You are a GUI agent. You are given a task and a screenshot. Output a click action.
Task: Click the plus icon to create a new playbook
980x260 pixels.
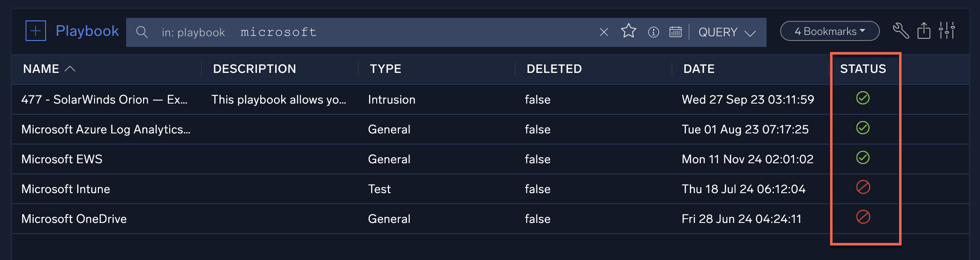pos(36,31)
